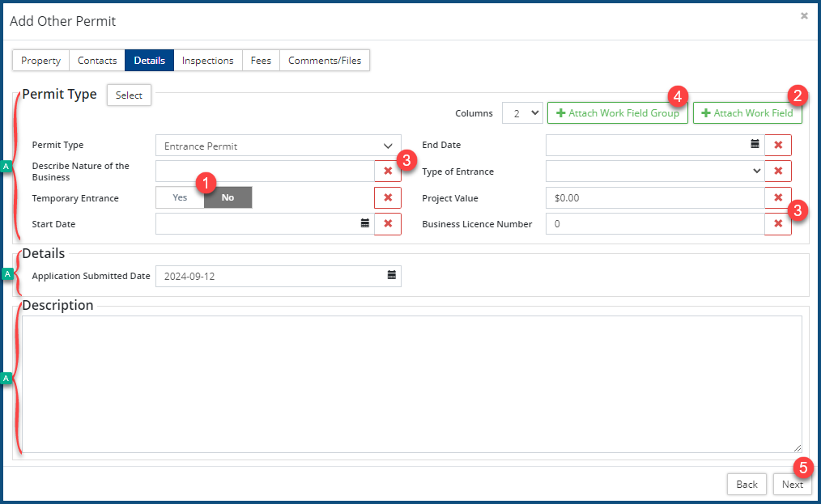The image size is (821, 504).
Task: Delete the Type of Entrance field
Action: [778, 172]
